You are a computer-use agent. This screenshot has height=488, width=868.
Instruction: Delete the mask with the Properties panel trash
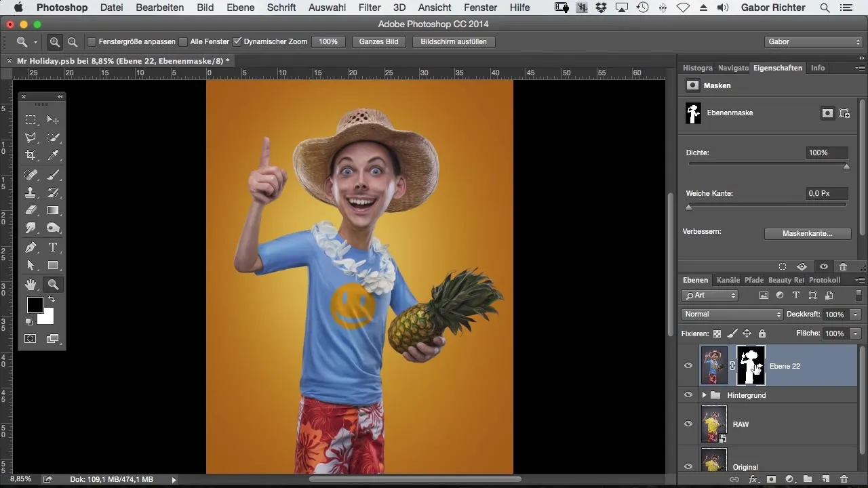(x=843, y=267)
